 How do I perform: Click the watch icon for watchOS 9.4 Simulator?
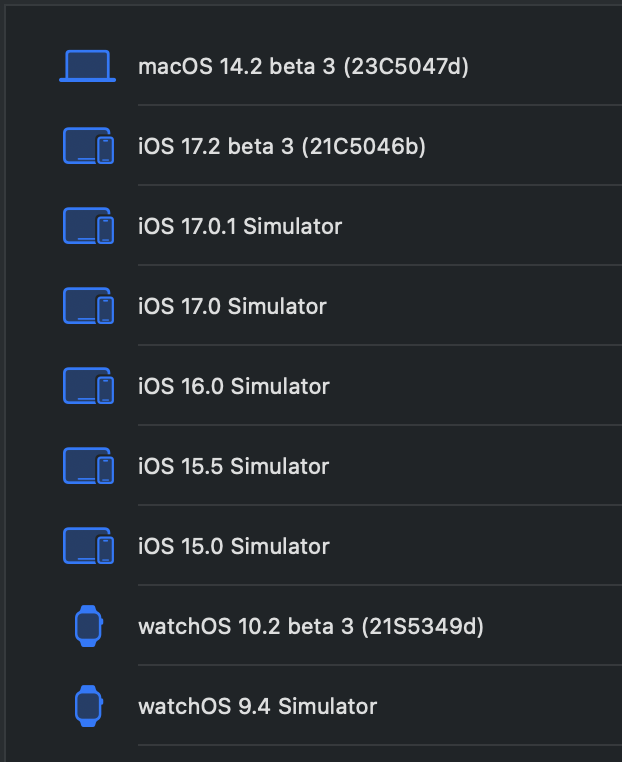[x=88, y=707]
